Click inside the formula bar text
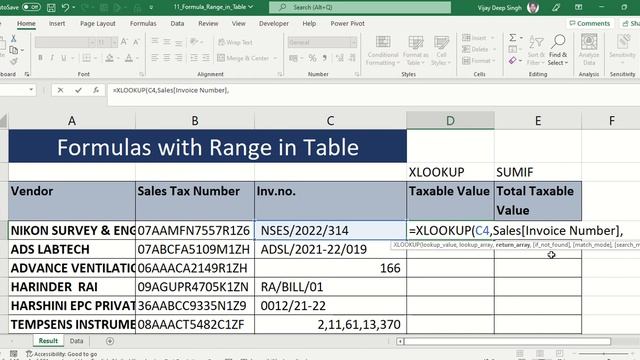Screen dimensions: 640x360 click(x=171, y=90)
